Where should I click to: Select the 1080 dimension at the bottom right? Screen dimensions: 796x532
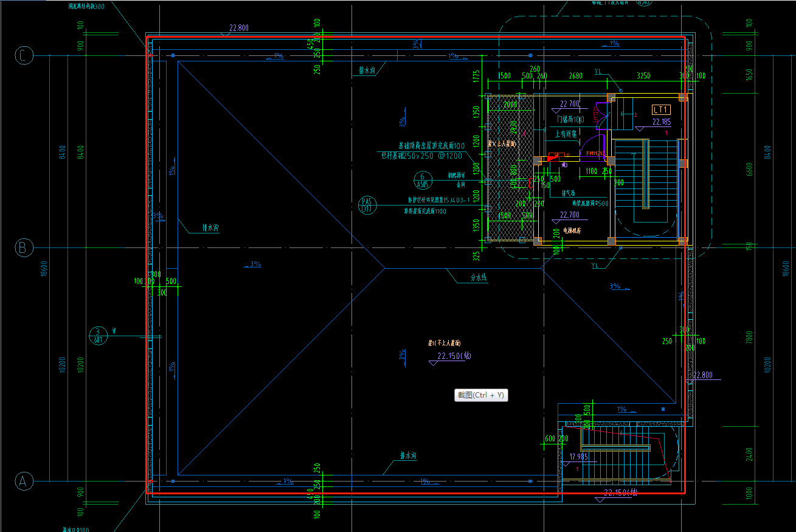pyautogui.click(x=750, y=492)
